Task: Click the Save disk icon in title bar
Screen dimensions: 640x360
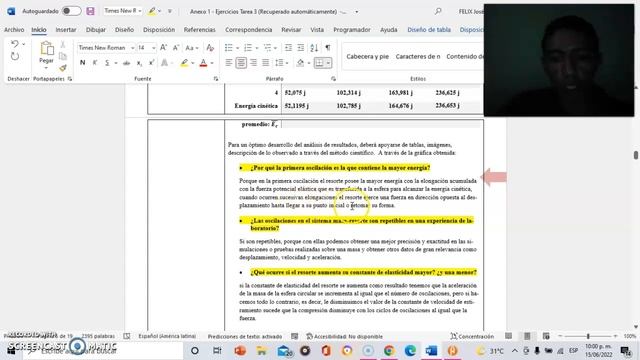Action: 90,11
